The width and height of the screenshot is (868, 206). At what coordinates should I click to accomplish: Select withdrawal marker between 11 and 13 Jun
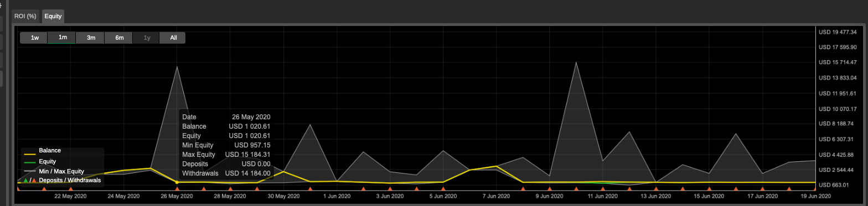pyautogui.click(x=629, y=189)
